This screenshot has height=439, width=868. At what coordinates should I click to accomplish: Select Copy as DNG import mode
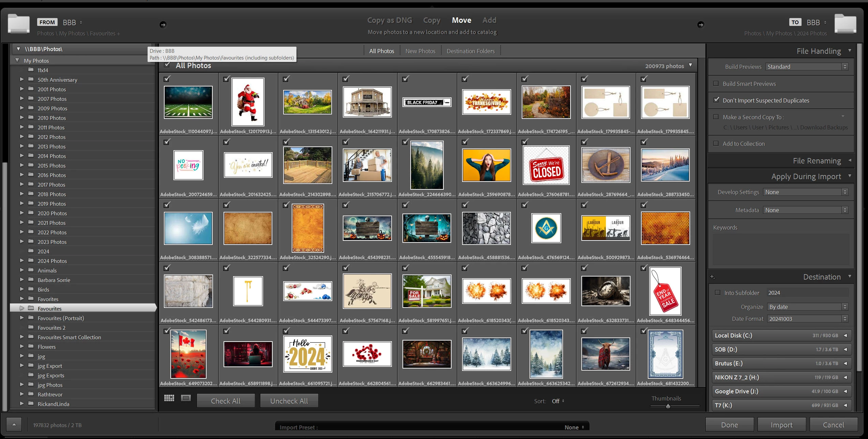(390, 20)
